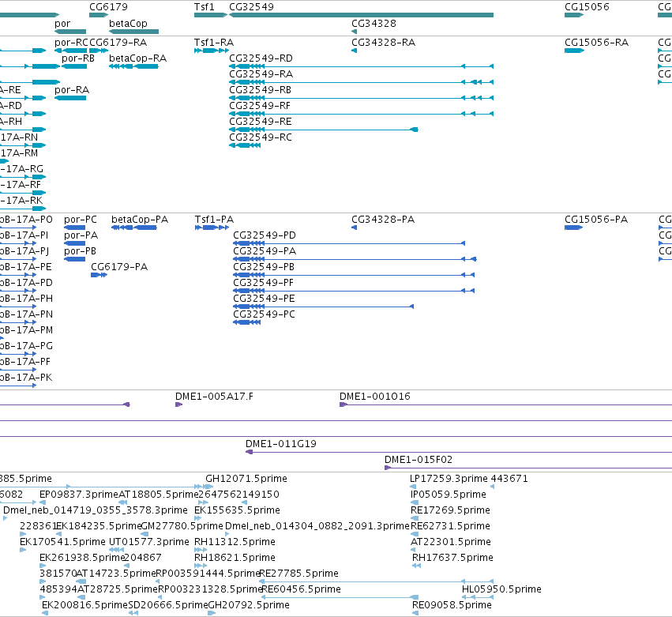Select the CG15056-PA protein label
The image size is (672, 617).
pyautogui.click(x=595, y=220)
